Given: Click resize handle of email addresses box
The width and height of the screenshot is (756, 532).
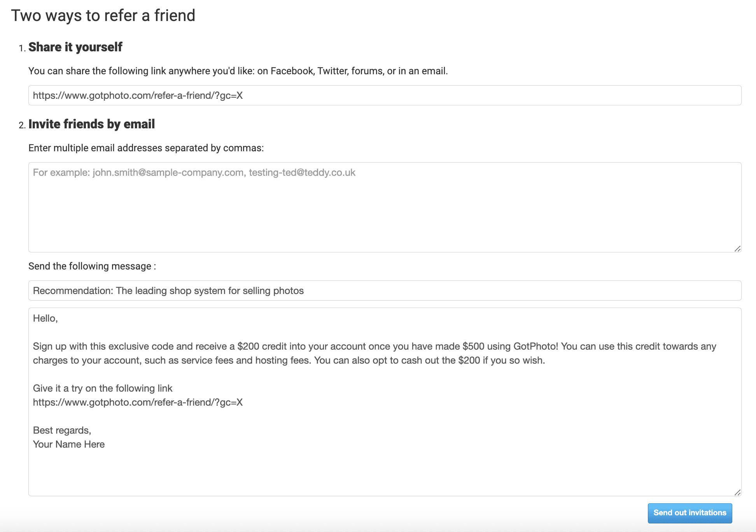Looking at the screenshot, I should point(737,248).
